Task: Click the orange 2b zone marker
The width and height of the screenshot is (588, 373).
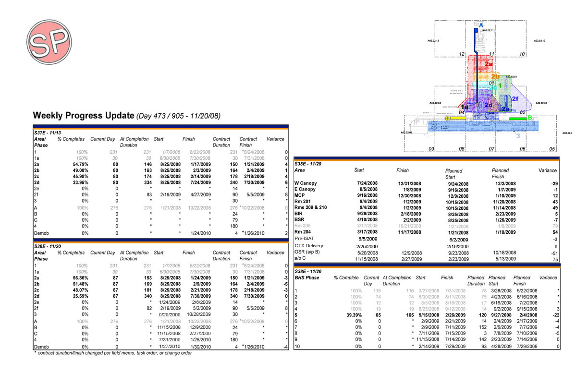Action: (x=495, y=77)
